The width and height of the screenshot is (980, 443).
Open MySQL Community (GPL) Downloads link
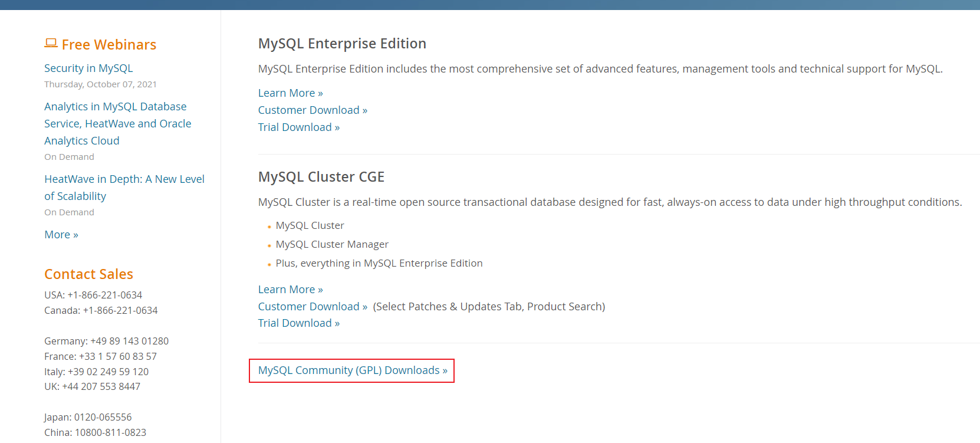click(352, 370)
